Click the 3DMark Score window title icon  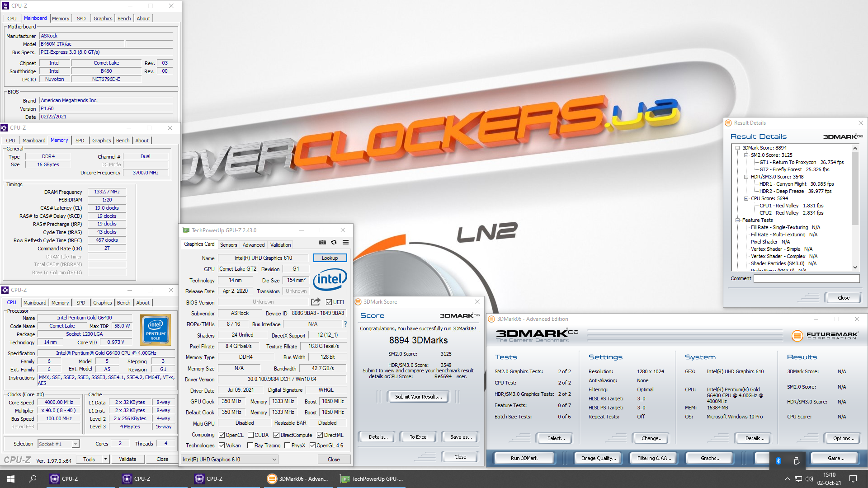click(x=358, y=302)
